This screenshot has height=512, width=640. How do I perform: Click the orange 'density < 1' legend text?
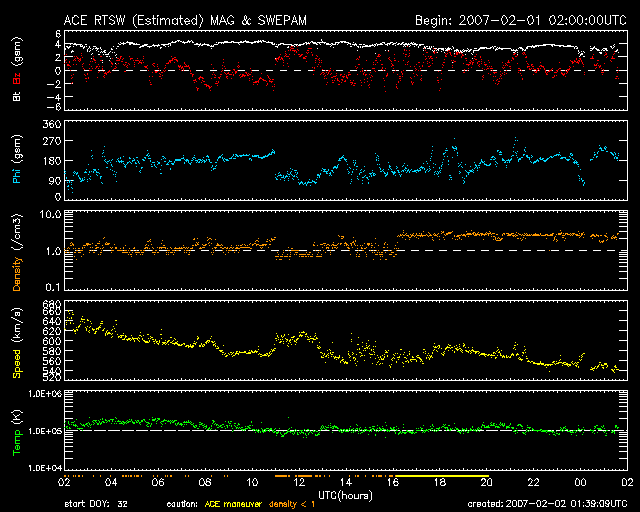(292, 504)
